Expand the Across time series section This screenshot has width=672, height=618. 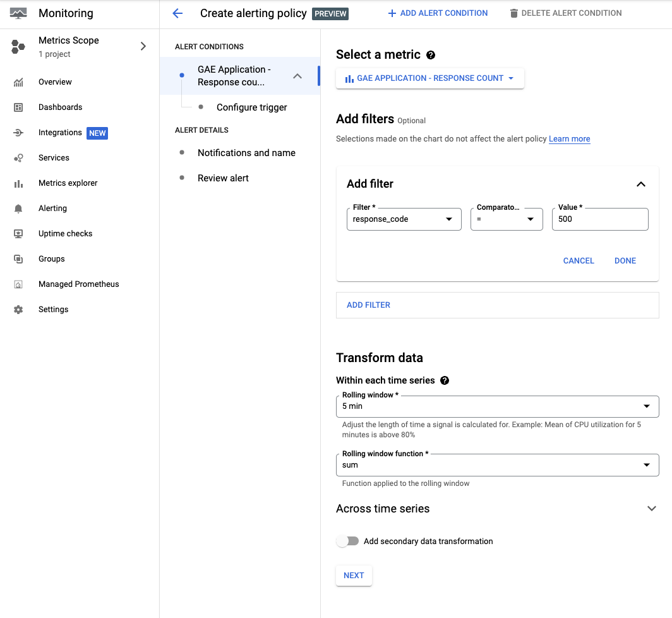point(652,509)
